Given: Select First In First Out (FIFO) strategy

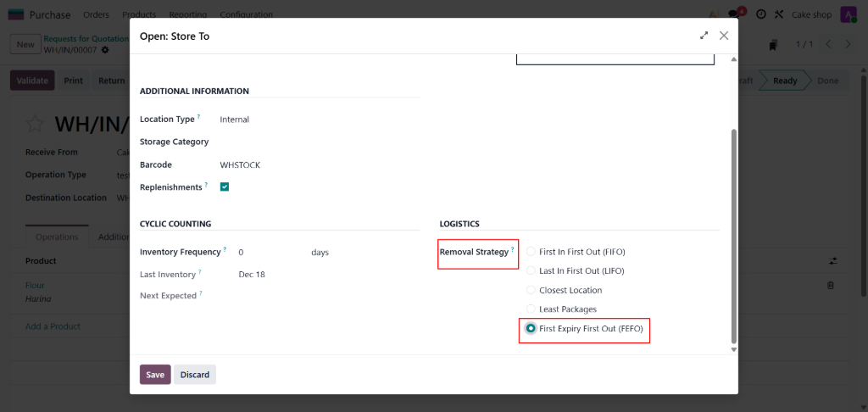Looking at the screenshot, I should click(x=531, y=252).
